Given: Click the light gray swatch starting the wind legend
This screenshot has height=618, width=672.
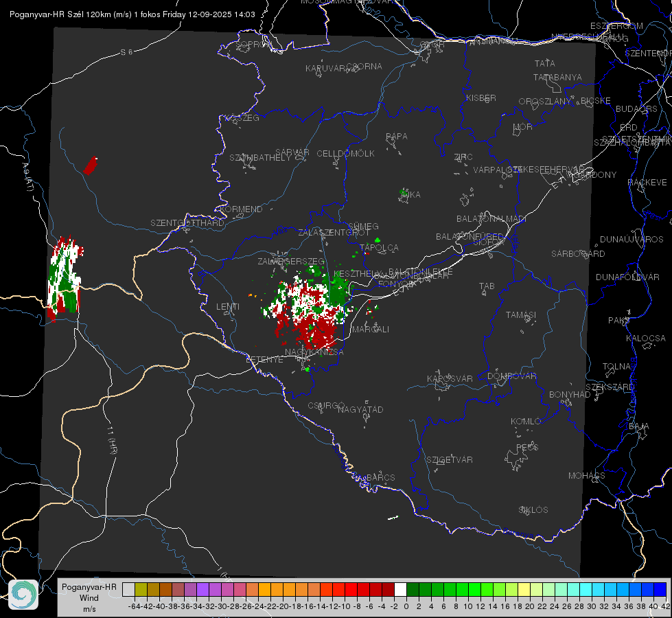Looking at the screenshot, I should coord(128,589).
